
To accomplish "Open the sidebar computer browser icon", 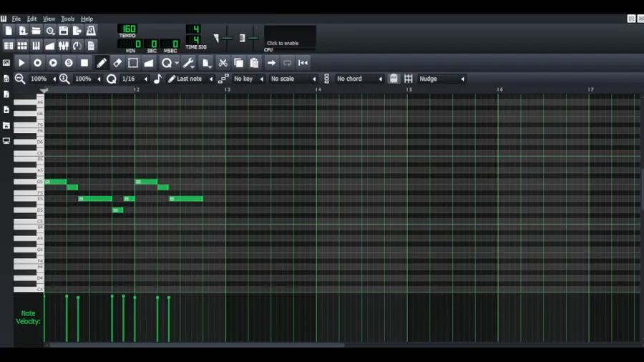I will point(6,141).
